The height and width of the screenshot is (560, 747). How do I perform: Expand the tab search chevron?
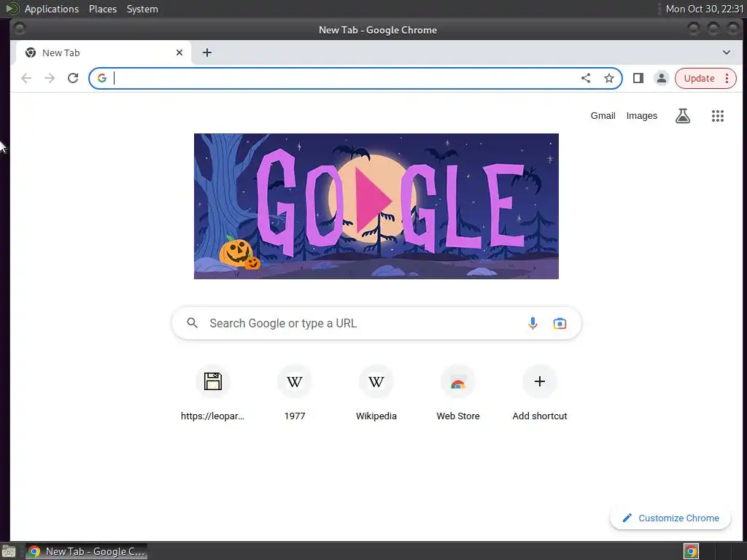(726, 52)
